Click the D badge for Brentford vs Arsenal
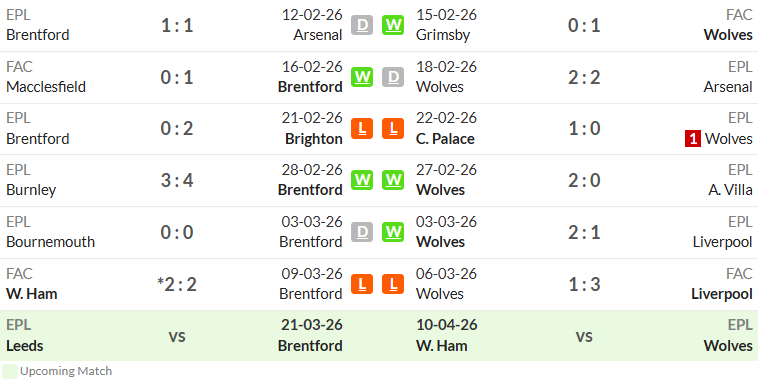This screenshot has height=382, width=762. click(x=362, y=25)
